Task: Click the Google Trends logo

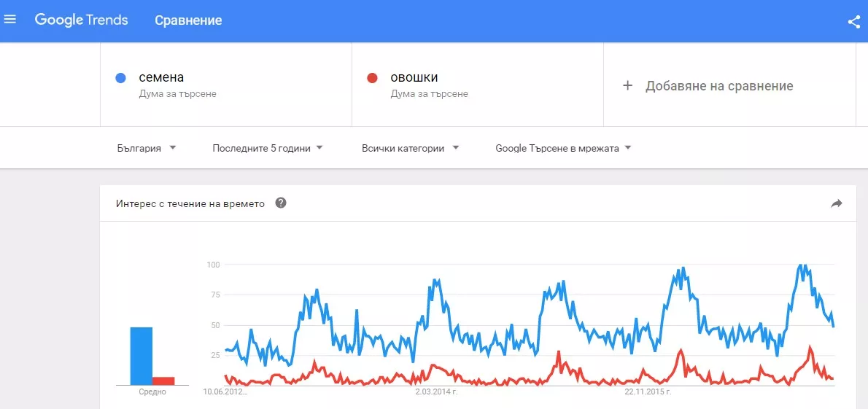Action: pyautogui.click(x=81, y=20)
